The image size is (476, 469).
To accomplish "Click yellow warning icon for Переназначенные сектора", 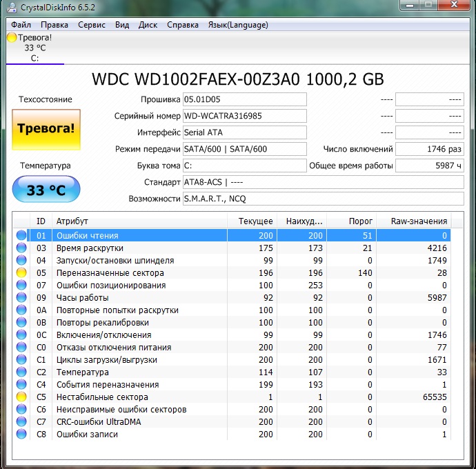I will pos(21,273).
